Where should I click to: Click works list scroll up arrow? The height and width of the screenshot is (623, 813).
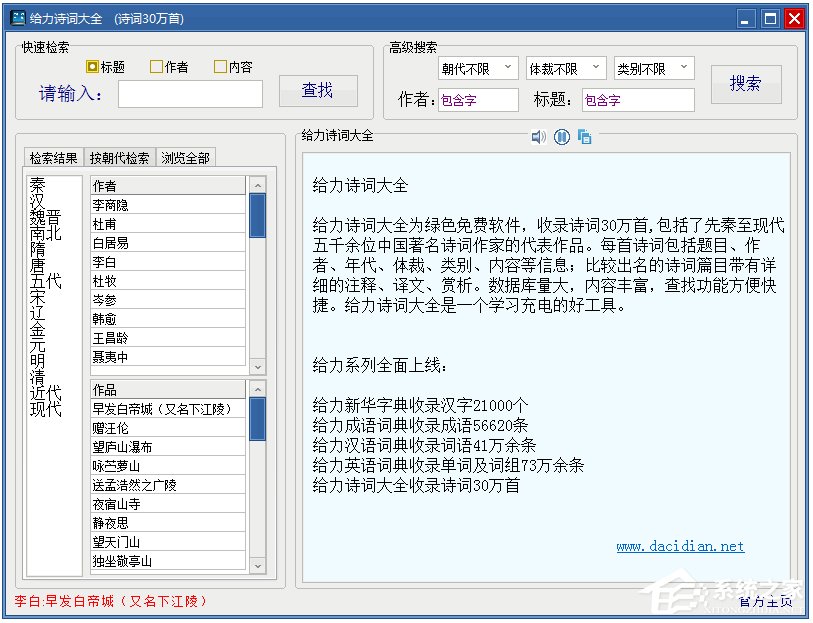pyautogui.click(x=257, y=389)
